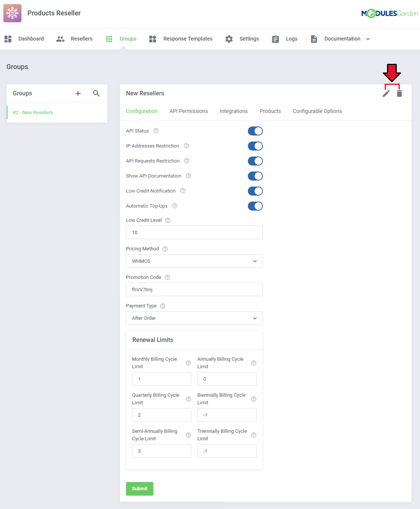Turn off Show API Documentation switch
The width and height of the screenshot is (420, 509).
pyautogui.click(x=255, y=176)
